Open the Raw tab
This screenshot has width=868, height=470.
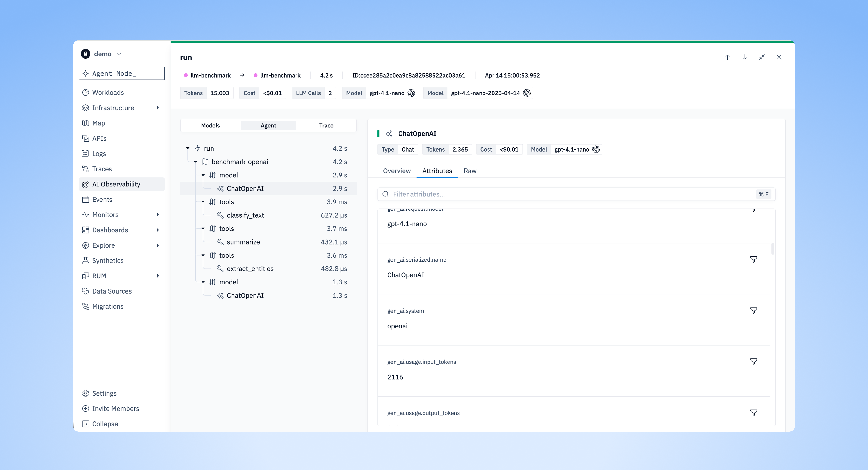pyautogui.click(x=469, y=171)
